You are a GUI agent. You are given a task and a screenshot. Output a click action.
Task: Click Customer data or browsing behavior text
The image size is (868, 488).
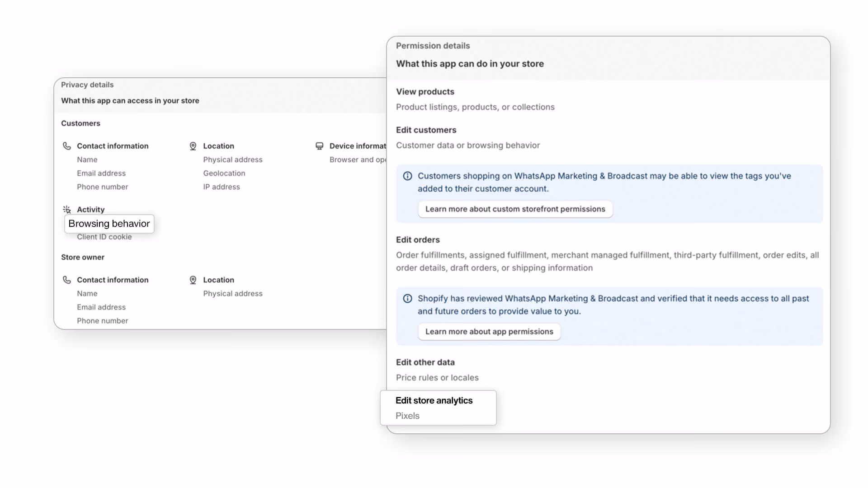tap(468, 145)
